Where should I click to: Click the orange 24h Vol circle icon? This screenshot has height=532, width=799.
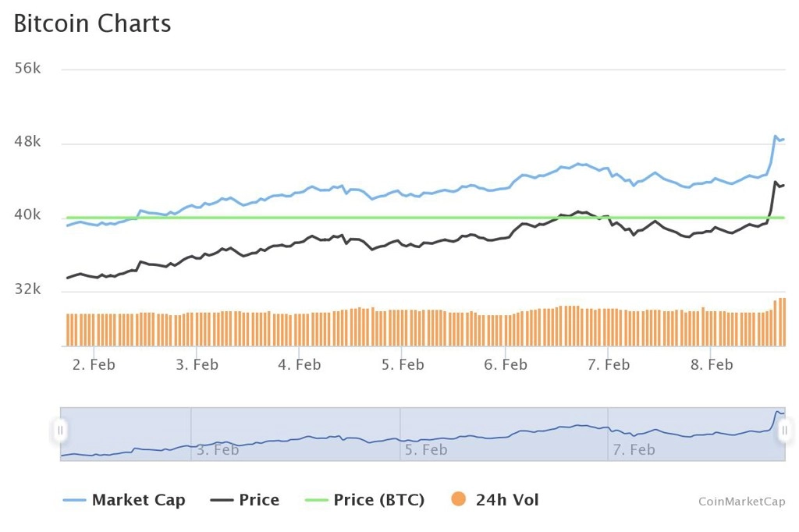[459, 499]
